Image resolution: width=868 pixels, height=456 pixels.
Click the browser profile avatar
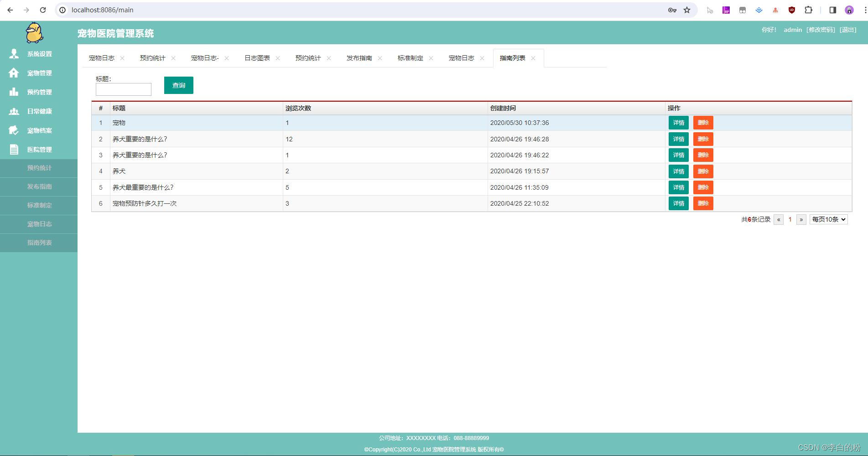(849, 10)
